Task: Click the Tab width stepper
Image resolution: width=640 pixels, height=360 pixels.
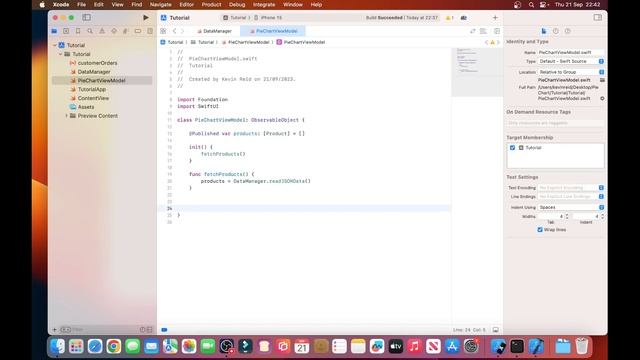Action: [x=567, y=216]
